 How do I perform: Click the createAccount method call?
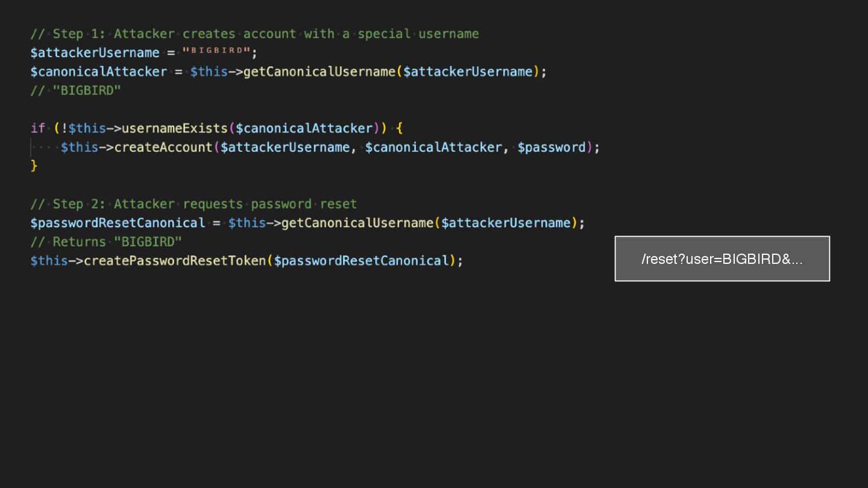[x=163, y=147]
